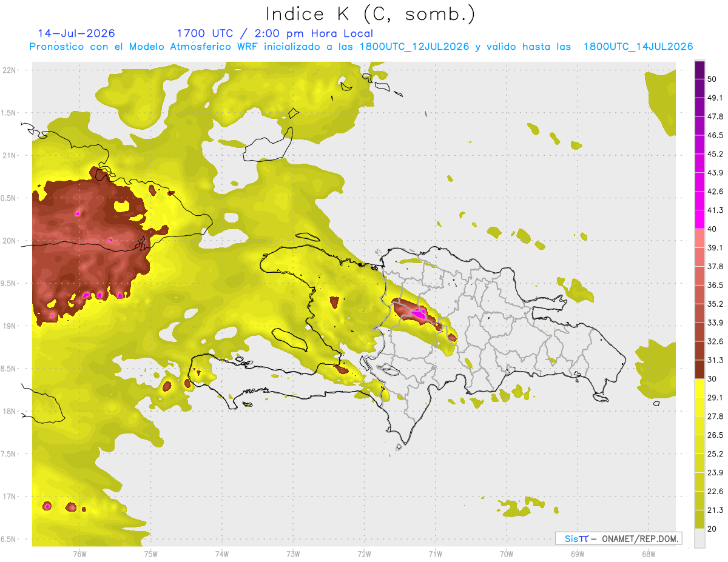Click the colorbar value '29.1'
This screenshot has height=562, width=728.
click(x=715, y=397)
